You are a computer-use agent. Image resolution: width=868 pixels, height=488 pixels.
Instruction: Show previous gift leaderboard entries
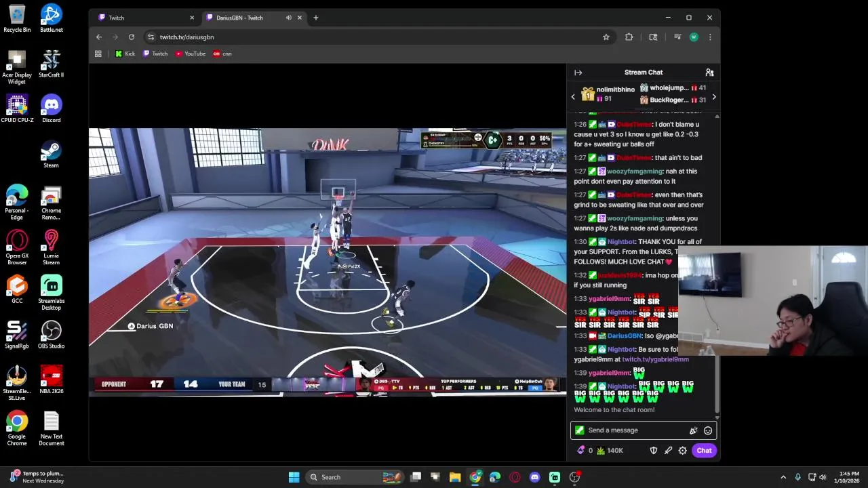(573, 97)
